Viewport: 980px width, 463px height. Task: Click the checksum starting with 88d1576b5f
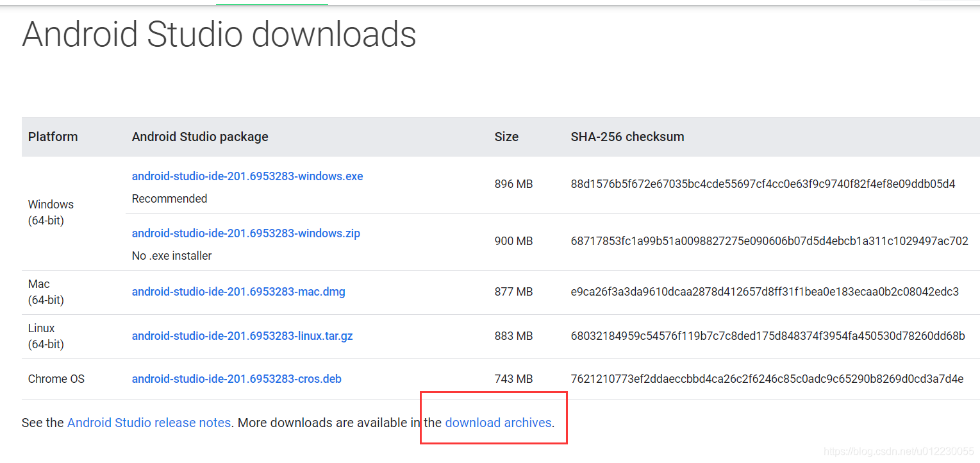click(x=763, y=184)
